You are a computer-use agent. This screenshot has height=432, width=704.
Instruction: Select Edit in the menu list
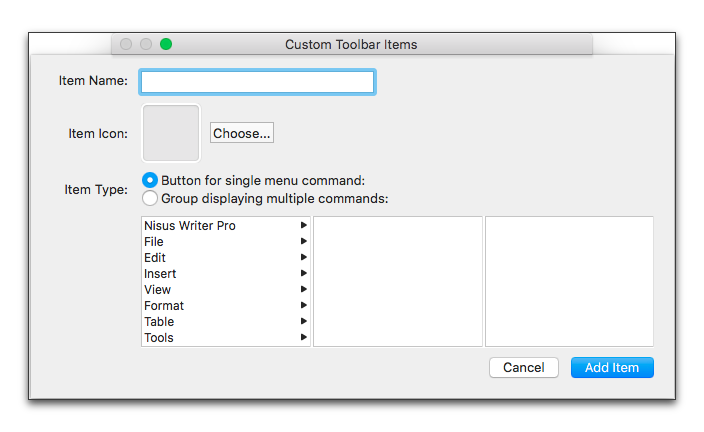coord(226,257)
